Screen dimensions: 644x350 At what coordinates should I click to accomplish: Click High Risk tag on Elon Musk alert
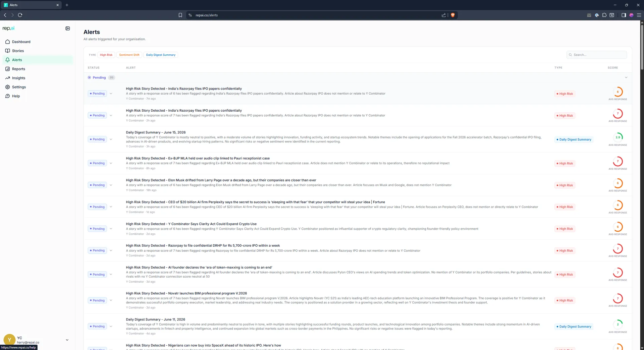565,185
